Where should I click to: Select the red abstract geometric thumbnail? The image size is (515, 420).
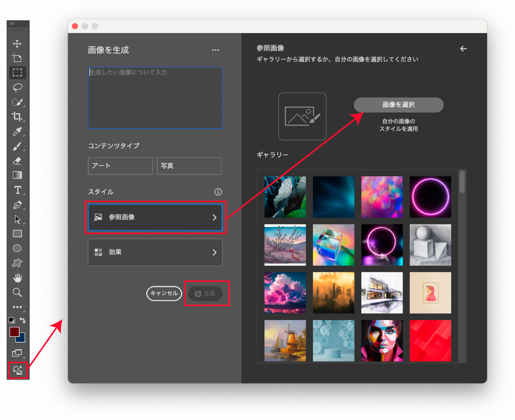click(430, 341)
